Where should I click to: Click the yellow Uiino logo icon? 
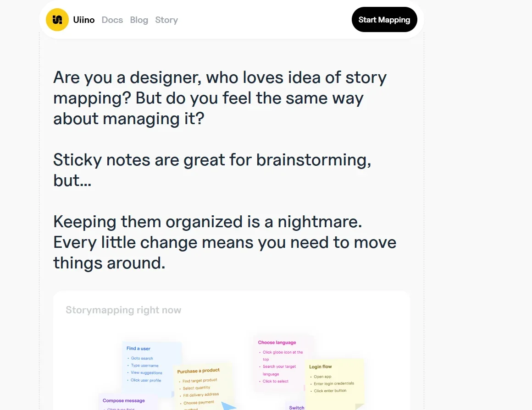point(57,20)
